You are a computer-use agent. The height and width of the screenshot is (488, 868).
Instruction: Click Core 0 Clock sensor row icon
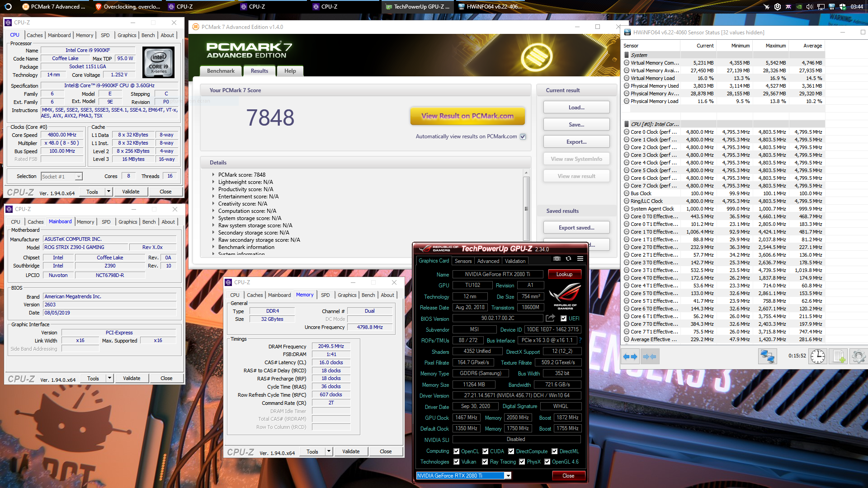pyautogui.click(x=627, y=132)
